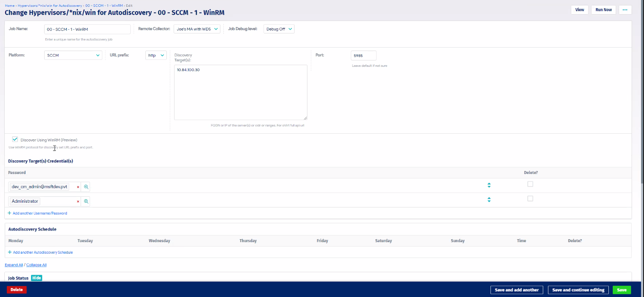644x297 pixels.
Task: Navigate to Home in the breadcrumb
Action: click(x=9, y=6)
